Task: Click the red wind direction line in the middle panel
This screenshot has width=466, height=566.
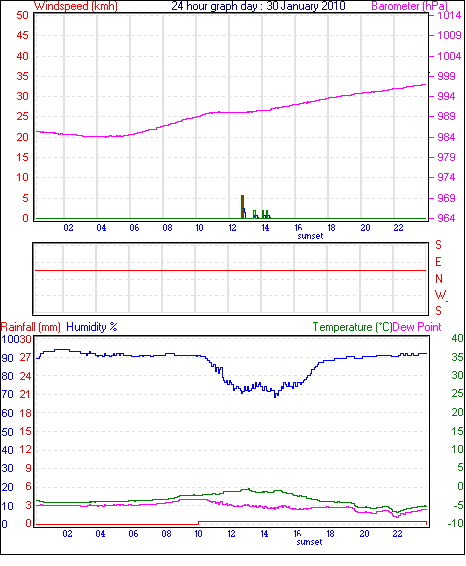Action: [230, 270]
